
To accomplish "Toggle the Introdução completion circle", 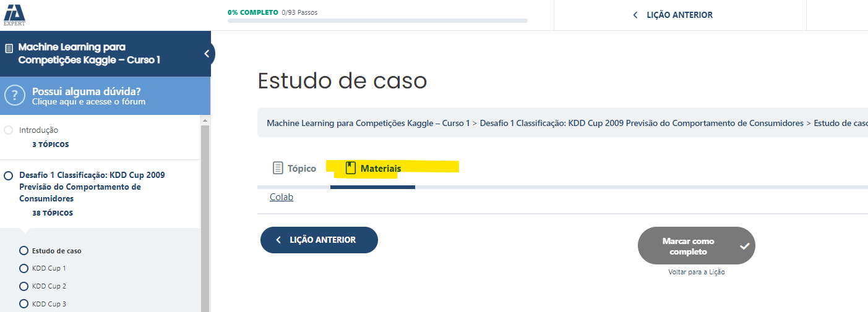I will coord(9,130).
